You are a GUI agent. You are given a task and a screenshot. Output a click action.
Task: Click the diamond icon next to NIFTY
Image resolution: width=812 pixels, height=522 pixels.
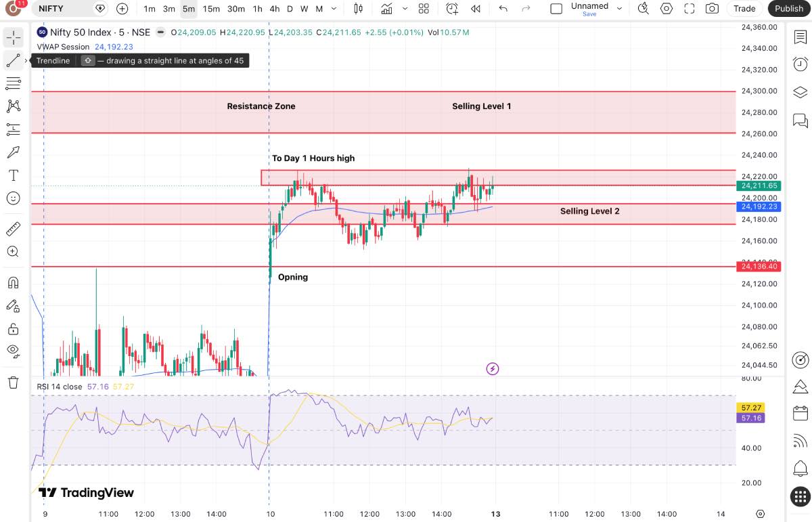[x=100, y=9]
